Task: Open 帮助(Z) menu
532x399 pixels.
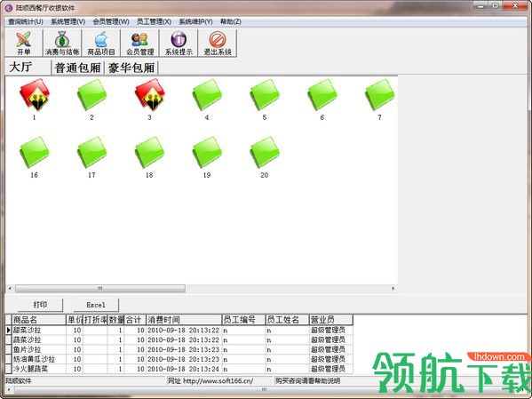Action: point(231,21)
